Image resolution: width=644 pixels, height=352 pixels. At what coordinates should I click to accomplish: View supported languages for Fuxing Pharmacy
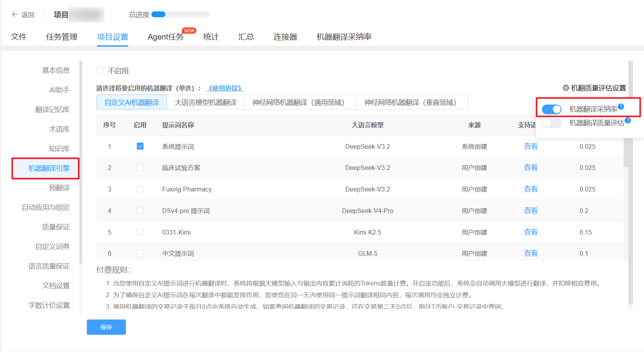point(531,189)
